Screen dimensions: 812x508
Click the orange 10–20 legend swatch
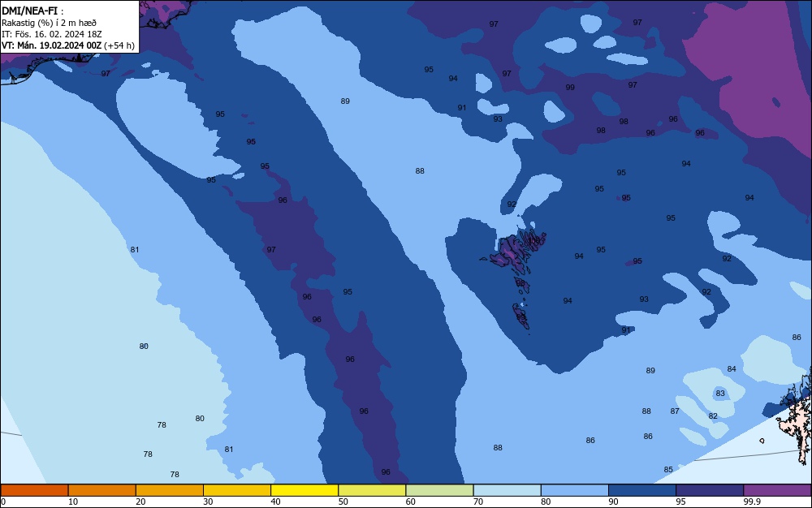click(102, 490)
